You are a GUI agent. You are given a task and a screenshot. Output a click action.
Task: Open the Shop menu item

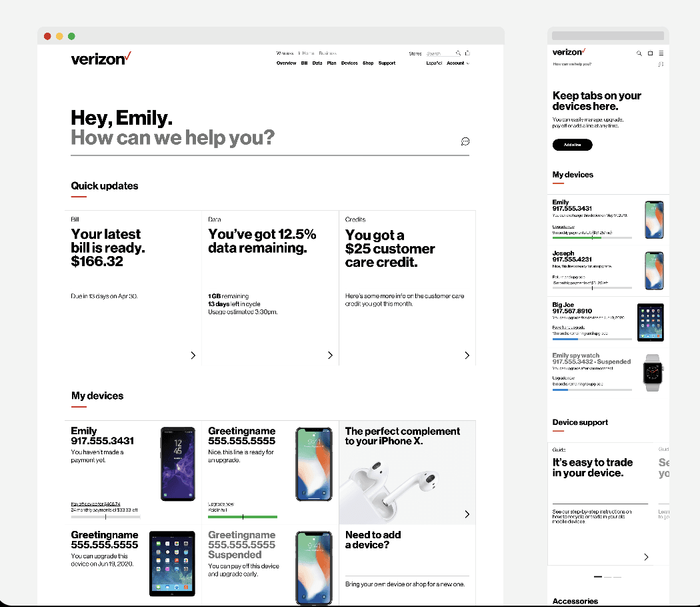point(368,63)
